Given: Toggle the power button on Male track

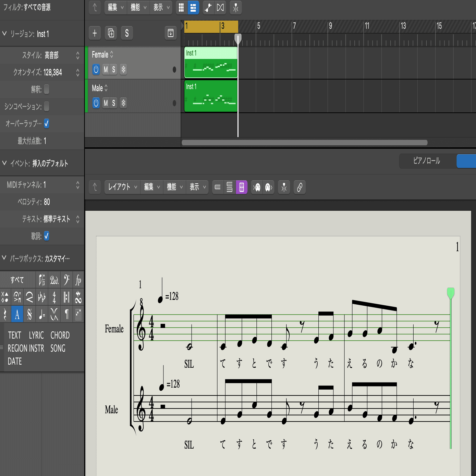Looking at the screenshot, I should [x=96, y=103].
